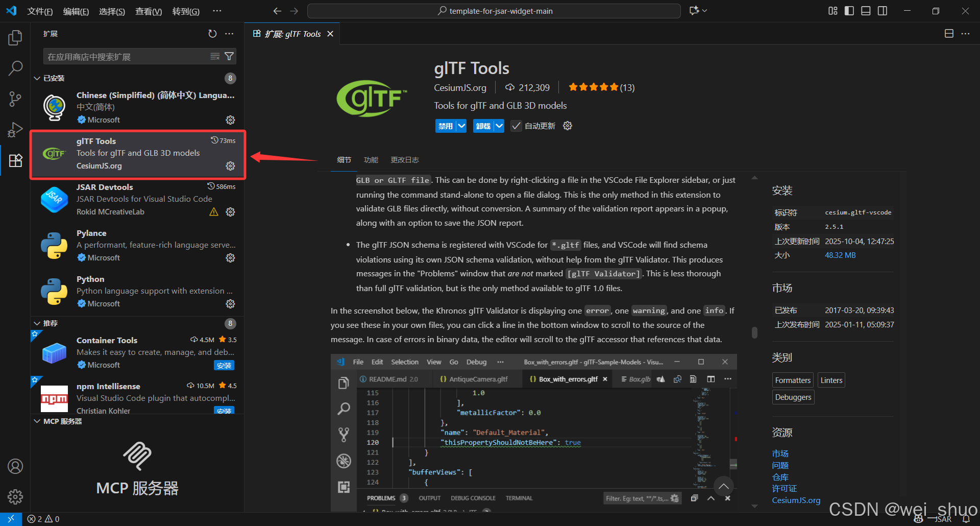Image resolution: width=980 pixels, height=526 pixels.
Task: Open the Edit menu
Action: click(76, 11)
